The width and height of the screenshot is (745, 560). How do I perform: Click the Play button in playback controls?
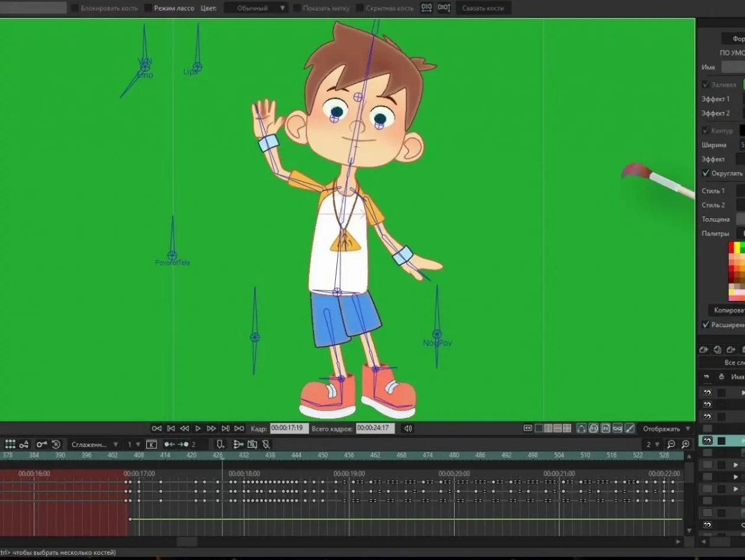[x=198, y=428]
